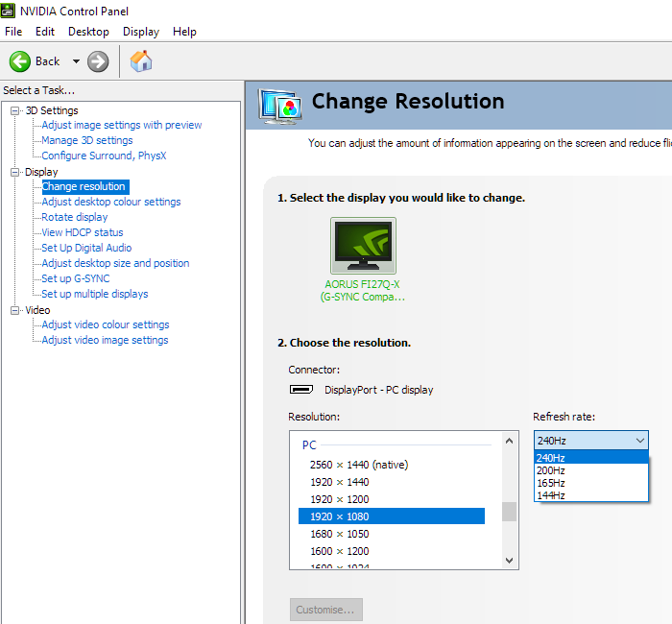Select the Display tree heading

[x=41, y=172]
